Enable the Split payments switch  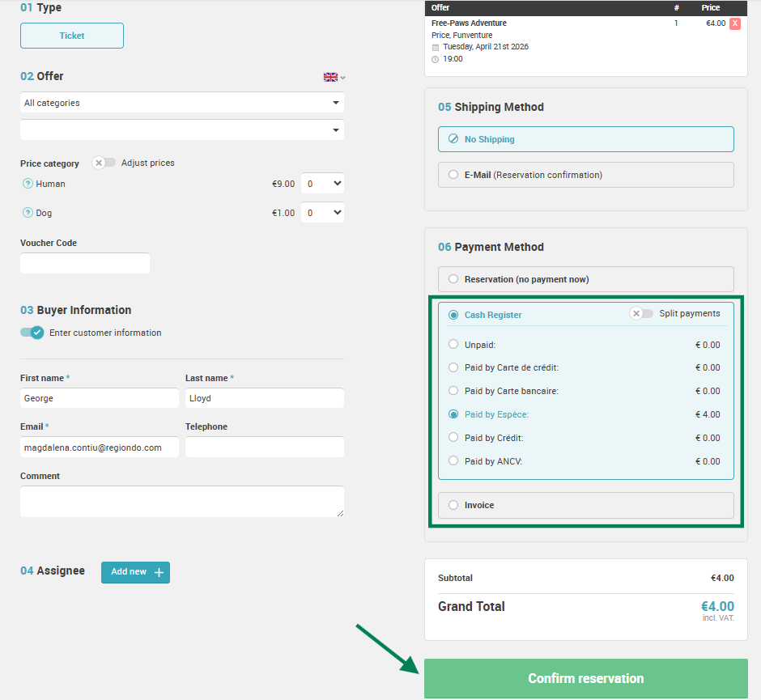(641, 313)
